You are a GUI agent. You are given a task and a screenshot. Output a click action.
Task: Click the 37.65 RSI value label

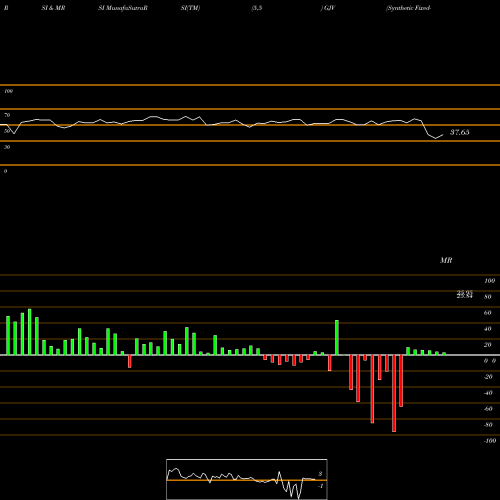460,132
